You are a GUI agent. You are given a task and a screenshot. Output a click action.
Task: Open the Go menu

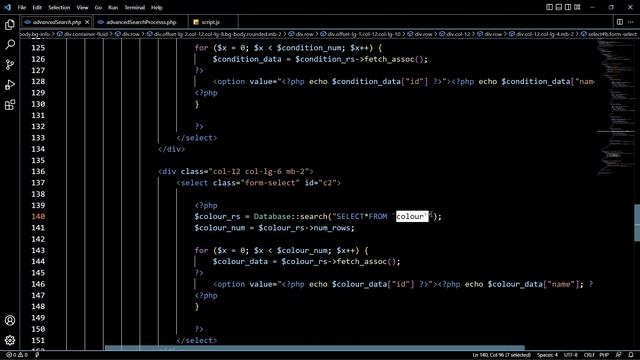(x=98, y=7)
